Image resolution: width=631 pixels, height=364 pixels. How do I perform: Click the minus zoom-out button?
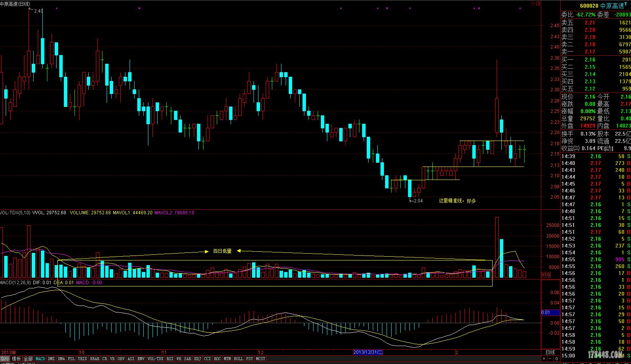pyautogui.click(x=550, y=359)
